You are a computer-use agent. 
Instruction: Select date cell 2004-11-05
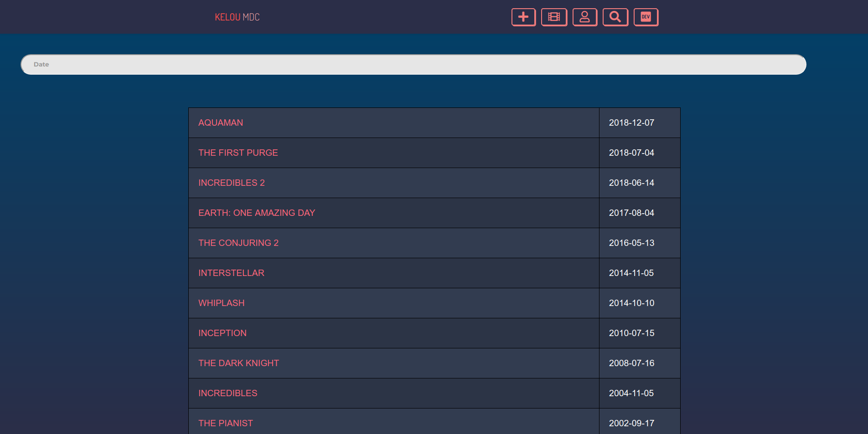coord(640,393)
